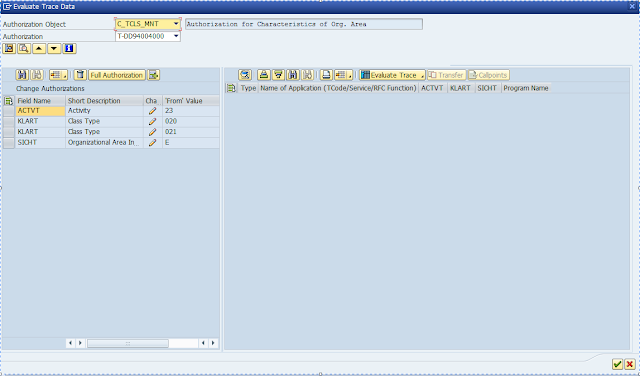Click the 'From' value E cell

[191, 142]
